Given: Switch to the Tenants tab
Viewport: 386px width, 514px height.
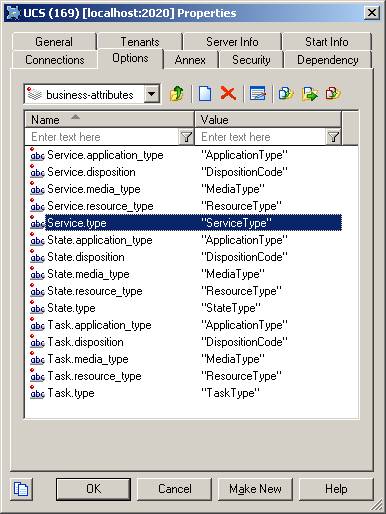Looking at the screenshot, I should [x=140, y=42].
